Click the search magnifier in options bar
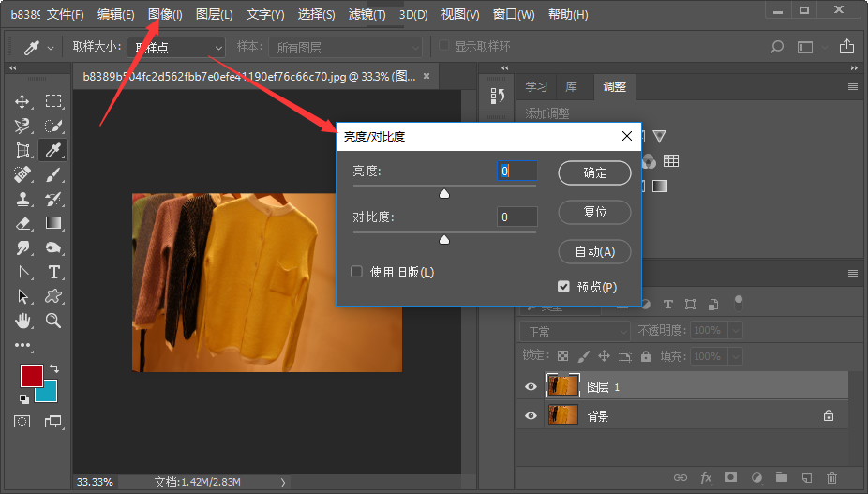The height and width of the screenshot is (494, 868). [777, 47]
